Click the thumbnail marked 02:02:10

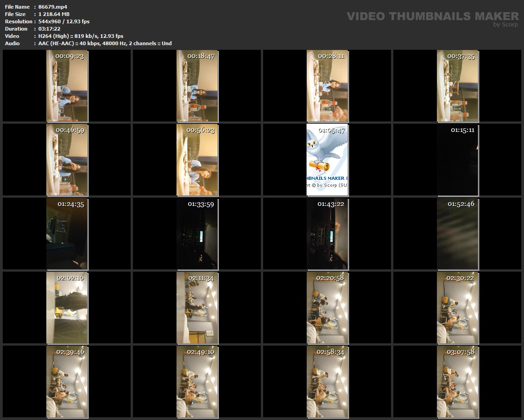[67, 308]
